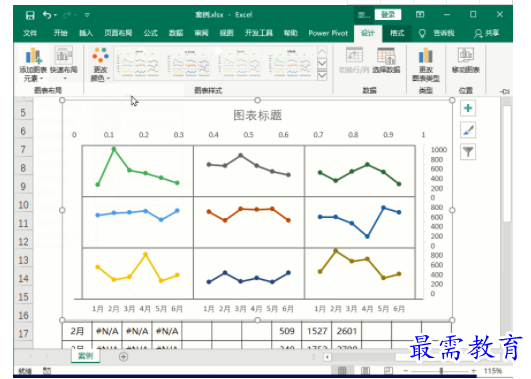
Task: Click the Chart Elements plus button
Action: point(468,108)
